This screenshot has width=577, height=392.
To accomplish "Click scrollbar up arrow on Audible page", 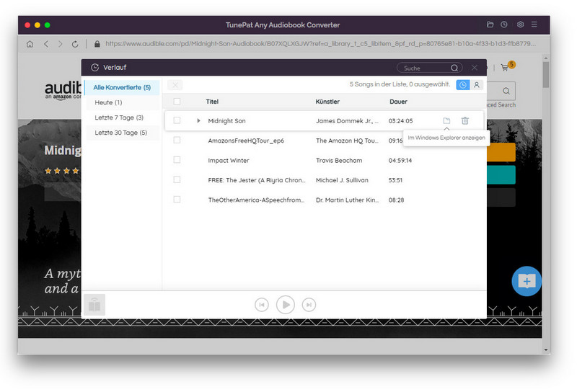I will pyautogui.click(x=546, y=58).
